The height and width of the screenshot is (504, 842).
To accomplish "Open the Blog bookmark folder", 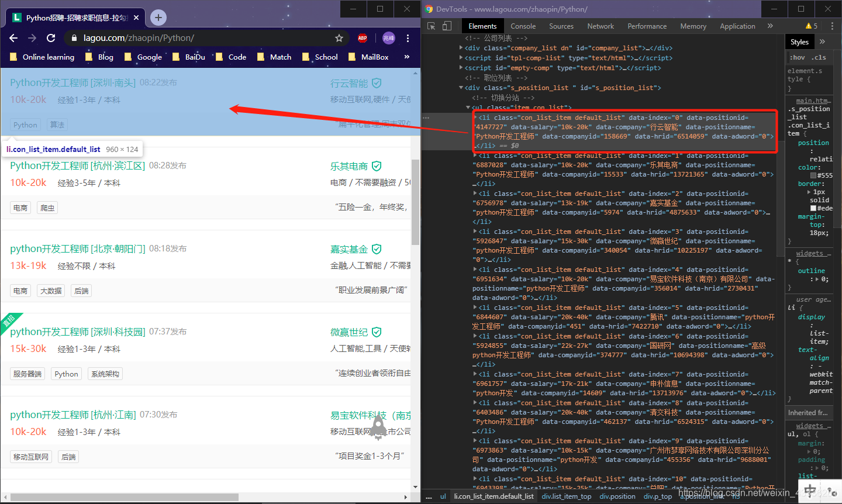I will pos(99,57).
